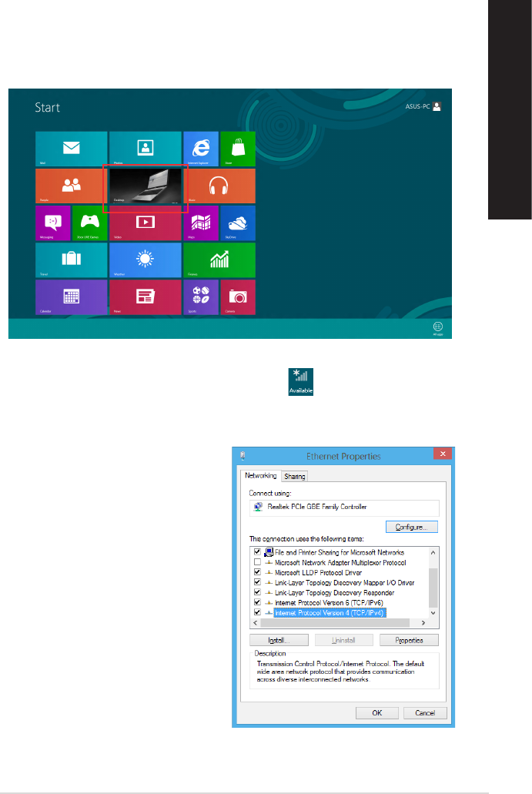Open the Calendar tile
Viewport: 532px width, 794px height.
click(x=72, y=296)
